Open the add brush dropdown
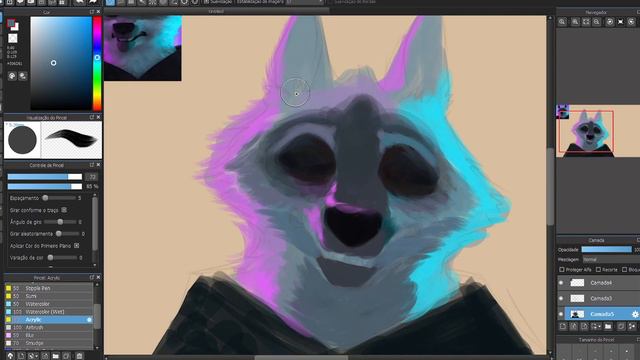The width and height of the screenshot is (640, 360). click(x=32, y=356)
